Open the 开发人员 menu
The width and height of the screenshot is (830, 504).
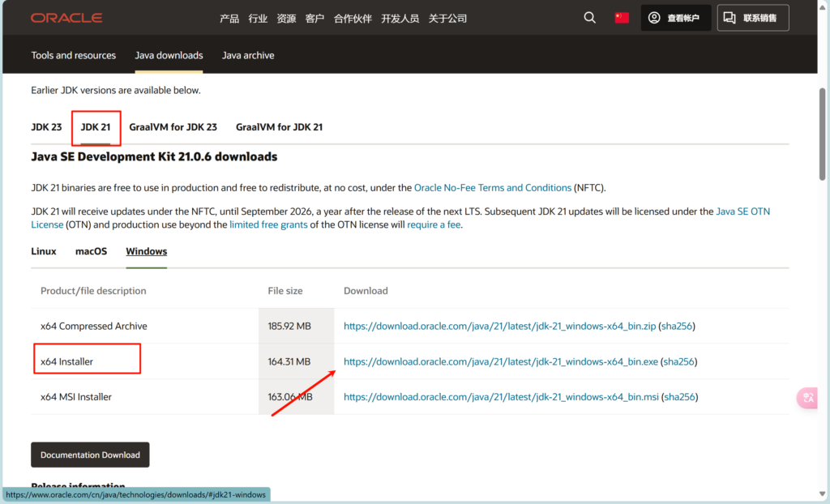(x=400, y=19)
